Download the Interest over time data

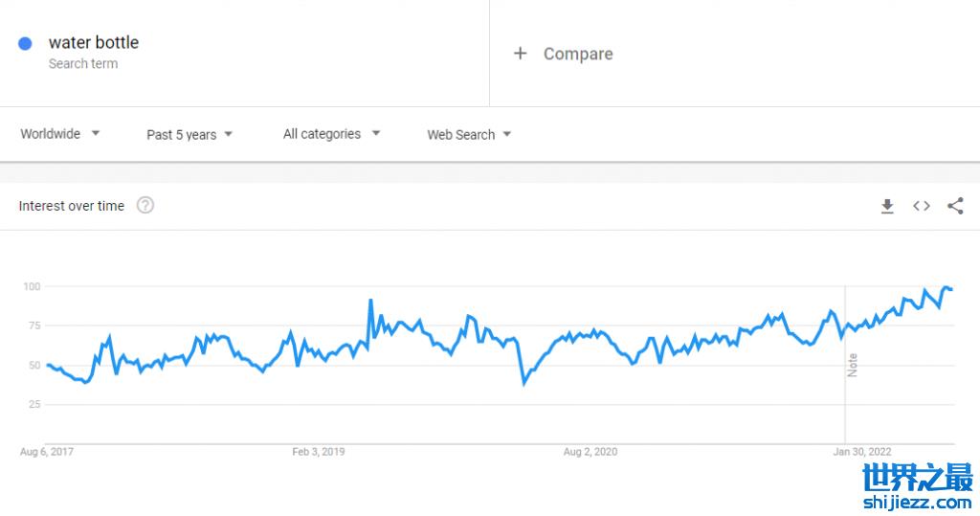tap(887, 206)
